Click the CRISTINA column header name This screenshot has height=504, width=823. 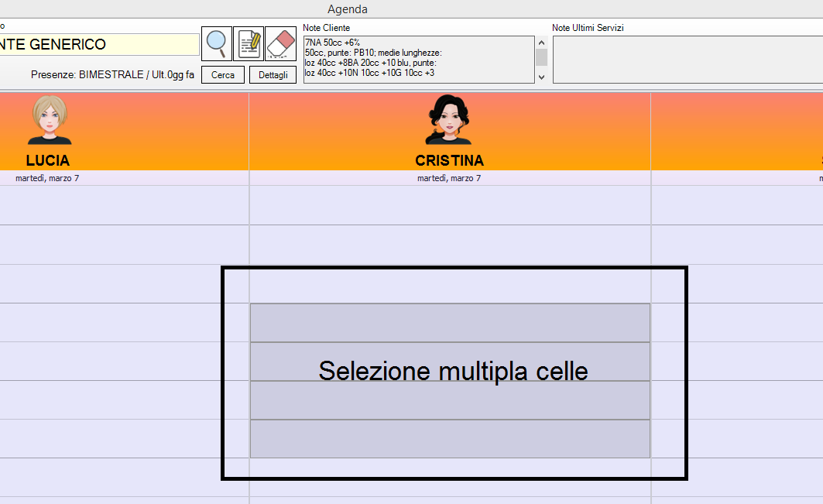click(449, 161)
